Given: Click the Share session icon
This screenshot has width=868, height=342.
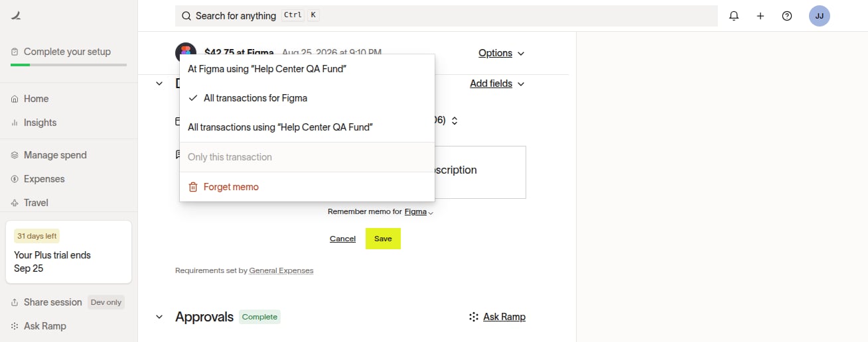Looking at the screenshot, I should (15, 302).
